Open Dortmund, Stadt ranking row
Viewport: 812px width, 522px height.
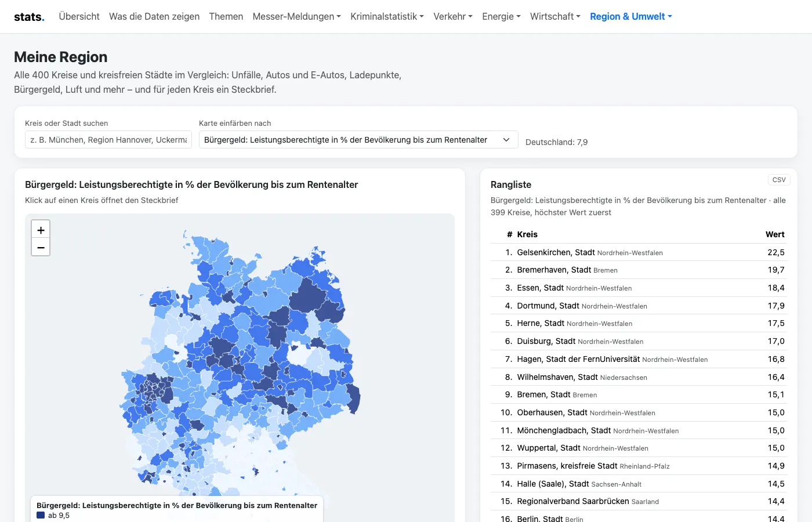point(637,306)
